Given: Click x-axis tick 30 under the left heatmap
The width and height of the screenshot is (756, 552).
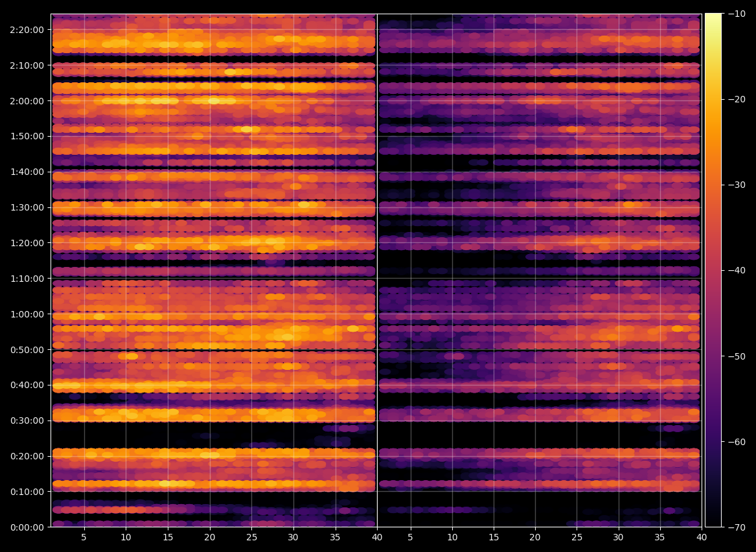Looking at the screenshot, I should click(x=293, y=537).
